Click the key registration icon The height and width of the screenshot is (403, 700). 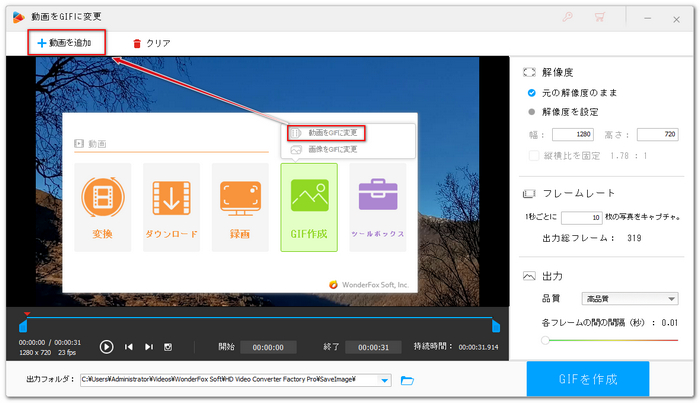pos(567,18)
